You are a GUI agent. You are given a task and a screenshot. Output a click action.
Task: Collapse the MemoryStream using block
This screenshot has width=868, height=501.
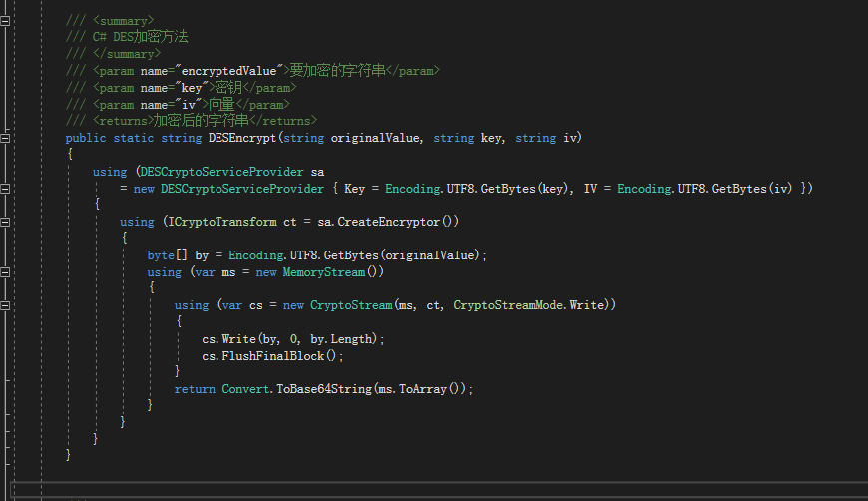point(5,272)
